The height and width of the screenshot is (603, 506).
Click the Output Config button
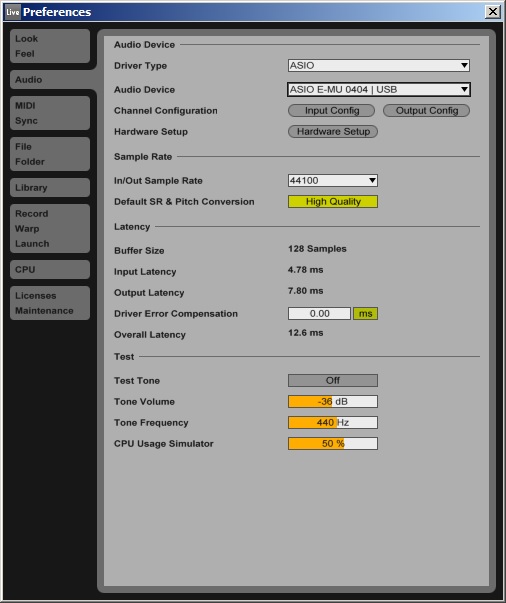426,111
